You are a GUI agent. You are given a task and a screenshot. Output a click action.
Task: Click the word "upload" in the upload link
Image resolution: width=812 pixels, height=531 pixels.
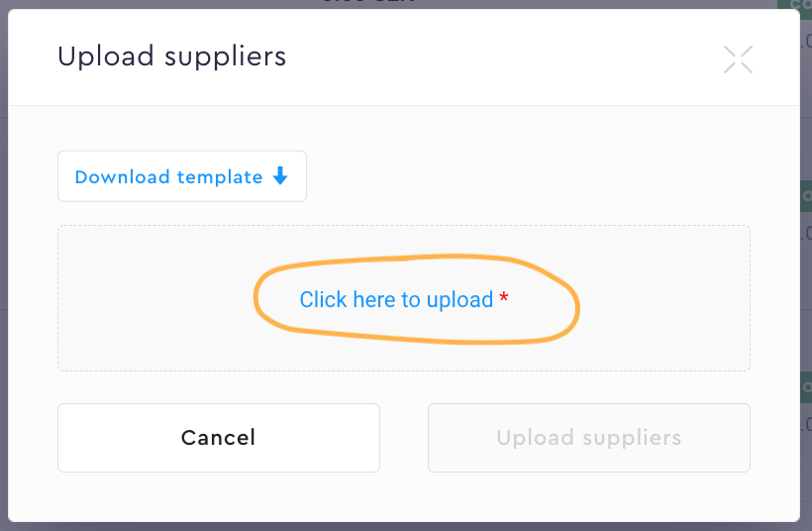pos(459,299)
